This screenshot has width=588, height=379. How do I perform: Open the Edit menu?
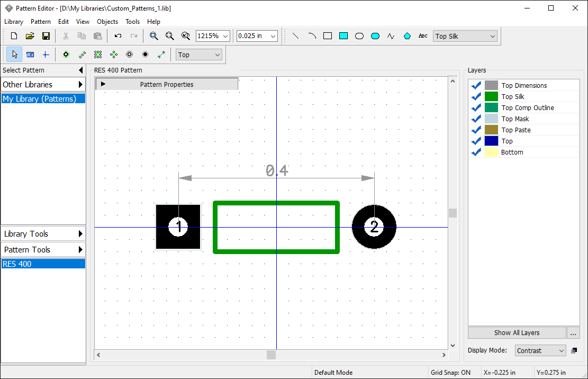click(64, 22)
